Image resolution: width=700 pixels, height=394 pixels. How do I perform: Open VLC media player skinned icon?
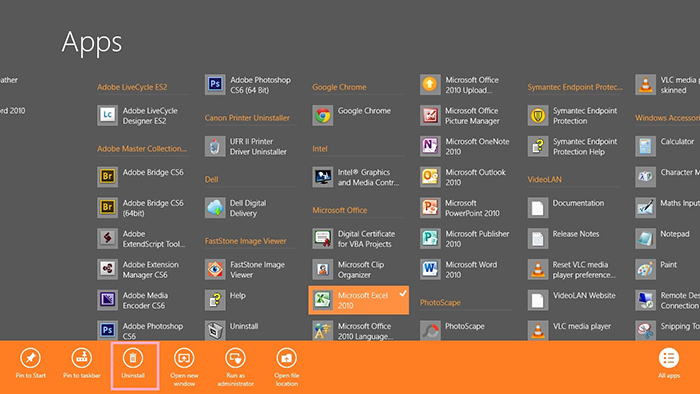(x=646, y=84)
